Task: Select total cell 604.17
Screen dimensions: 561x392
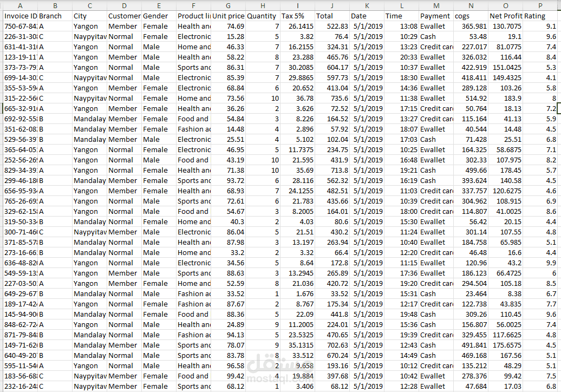Action: pyautogui.click(x=332, y=68)
